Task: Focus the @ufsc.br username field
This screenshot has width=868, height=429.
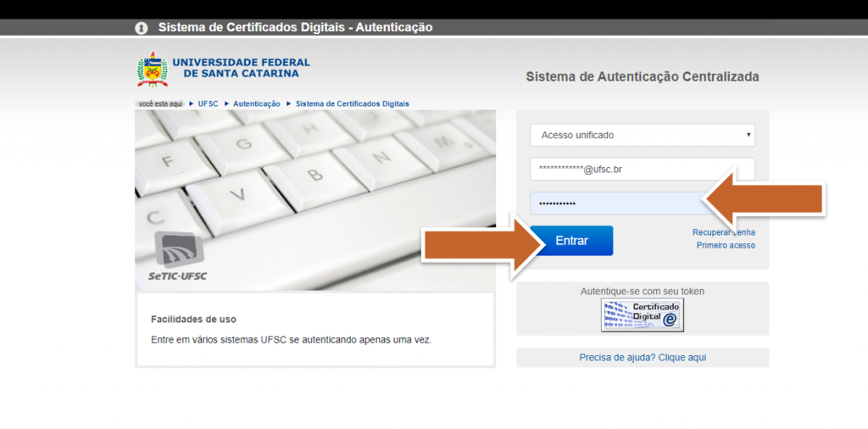Action: pyautogui.click(x=643, y=170)
